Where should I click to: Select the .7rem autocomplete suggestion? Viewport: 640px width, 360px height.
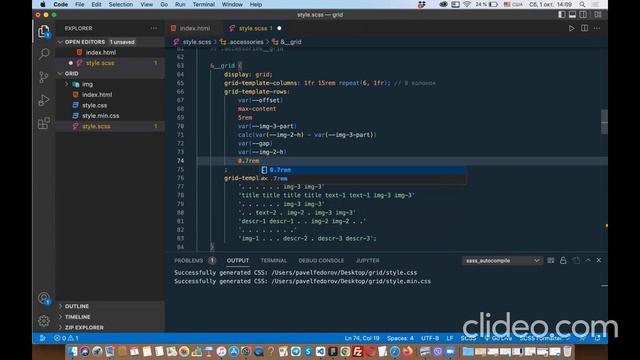tap(363, 178)
